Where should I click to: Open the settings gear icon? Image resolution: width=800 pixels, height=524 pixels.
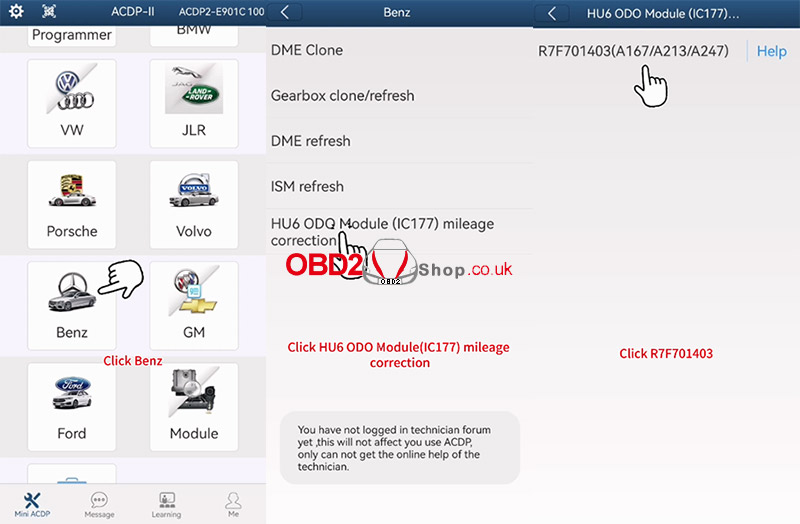[x=16, y=12]
